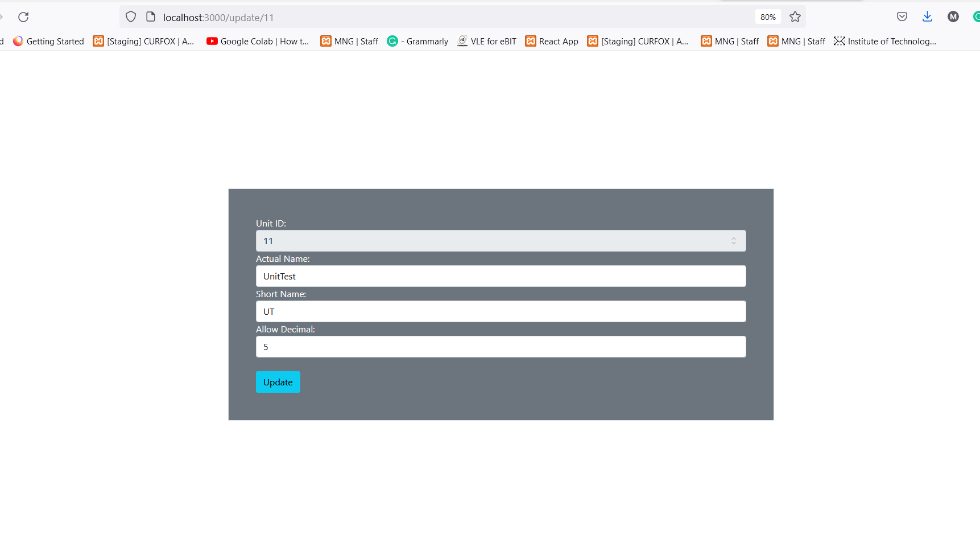Open the Grammarly bookmark
Screen dimensions: 980x551
417,42
